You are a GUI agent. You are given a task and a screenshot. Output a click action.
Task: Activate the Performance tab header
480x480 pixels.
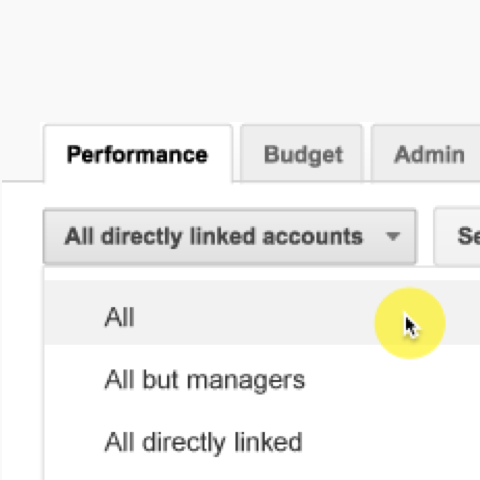tap(138, 154)
